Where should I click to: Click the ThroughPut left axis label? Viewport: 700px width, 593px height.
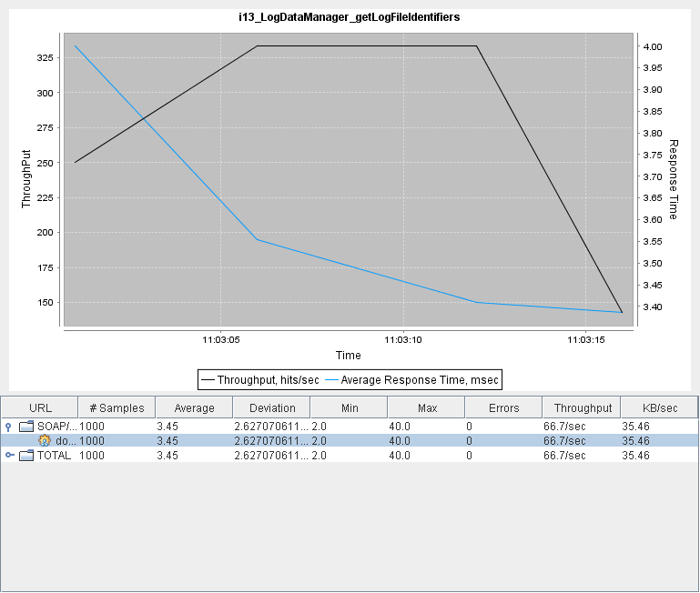25,179
